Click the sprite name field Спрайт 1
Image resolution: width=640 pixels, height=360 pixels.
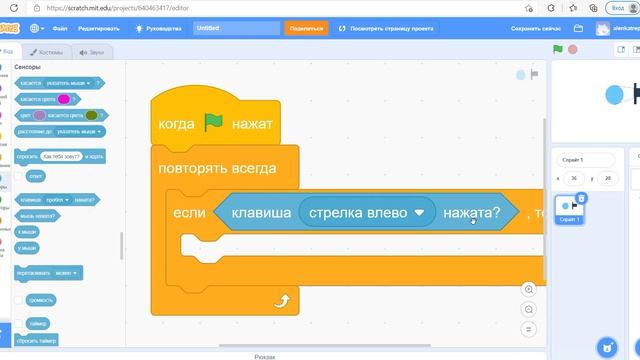586,160
